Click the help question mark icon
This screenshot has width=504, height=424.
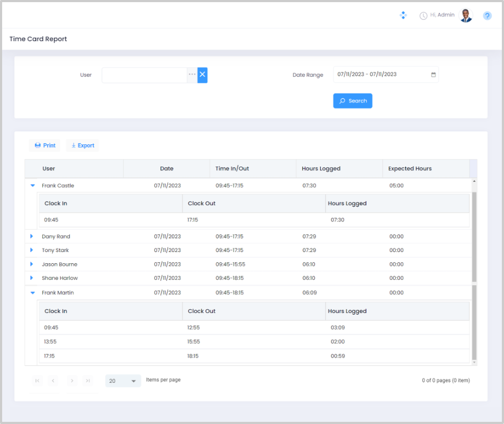(487, 16)
